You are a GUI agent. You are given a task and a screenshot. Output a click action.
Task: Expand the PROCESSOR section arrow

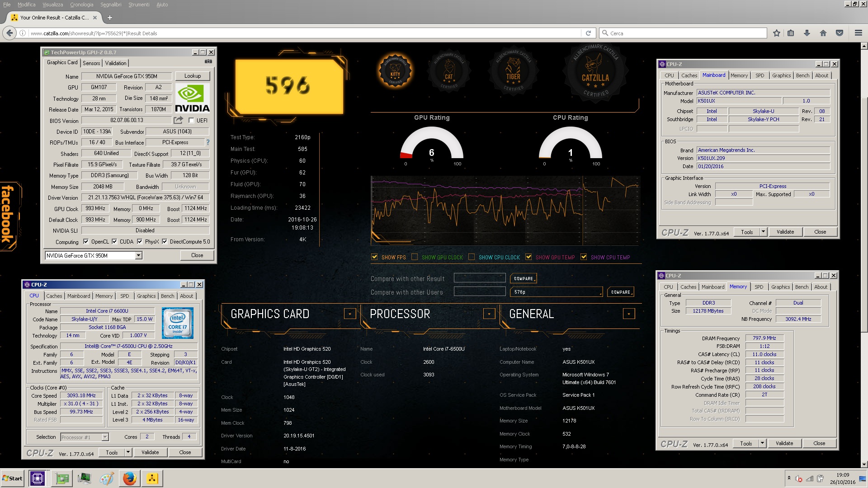pos(489,314)
